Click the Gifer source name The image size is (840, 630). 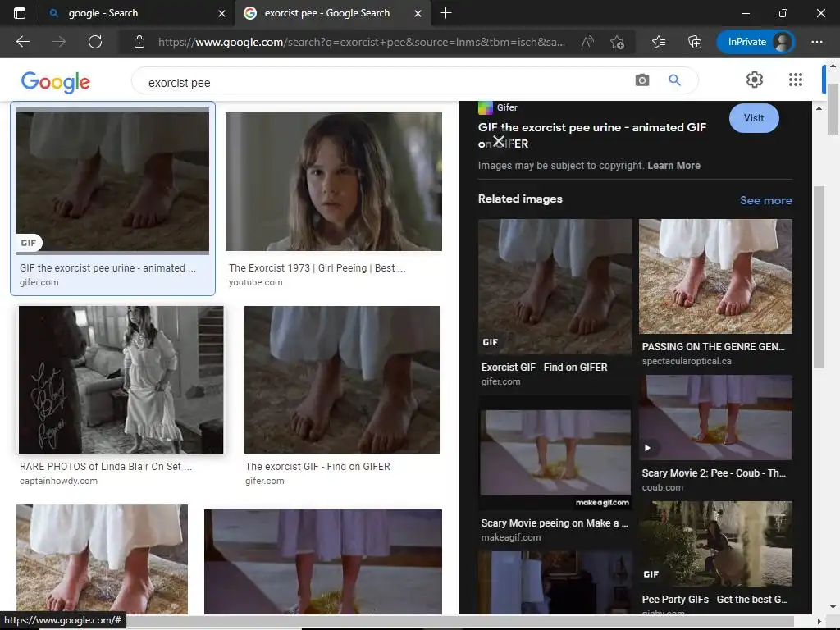tap(507, 107)
